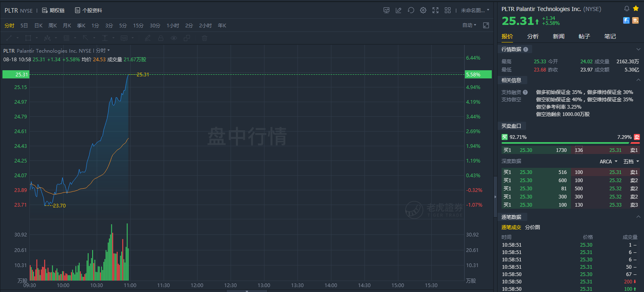Screen dimensions: 644x292
Task: Click the blue lightning quick-trade icon
Action: 626,20
